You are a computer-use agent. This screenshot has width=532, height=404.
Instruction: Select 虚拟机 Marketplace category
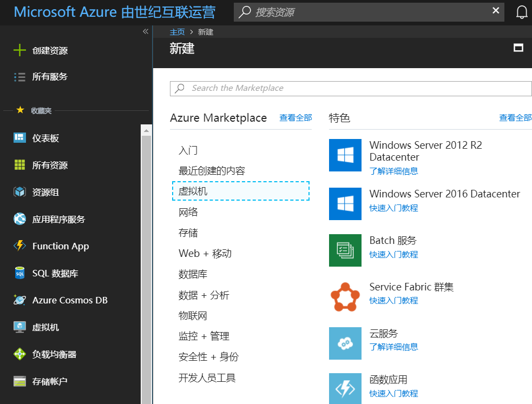pyautogui.click(x=241, y=191)
